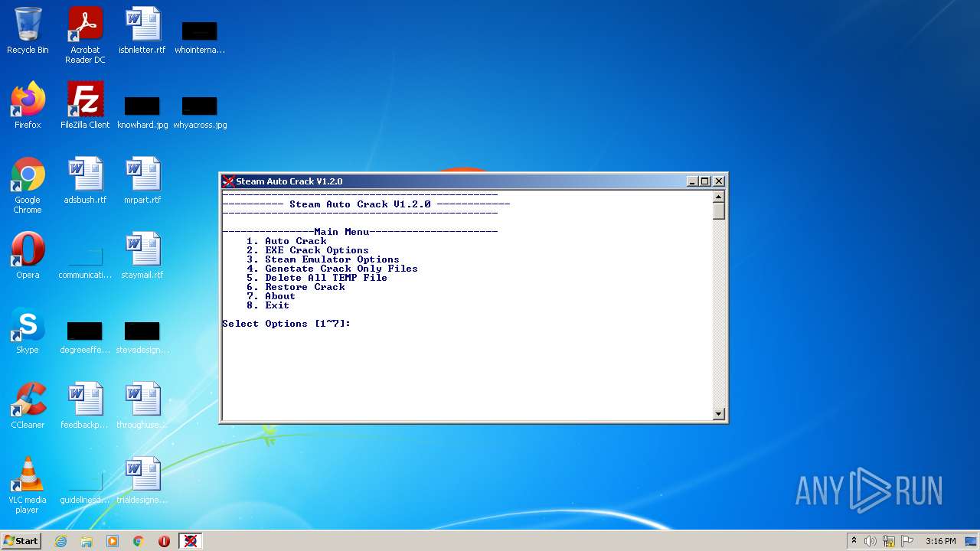Image resolution: width=980 pixels, height=551 pixels.
Task: Click '3. Steam Emulator Options' line
Action: tap(323, 259)
